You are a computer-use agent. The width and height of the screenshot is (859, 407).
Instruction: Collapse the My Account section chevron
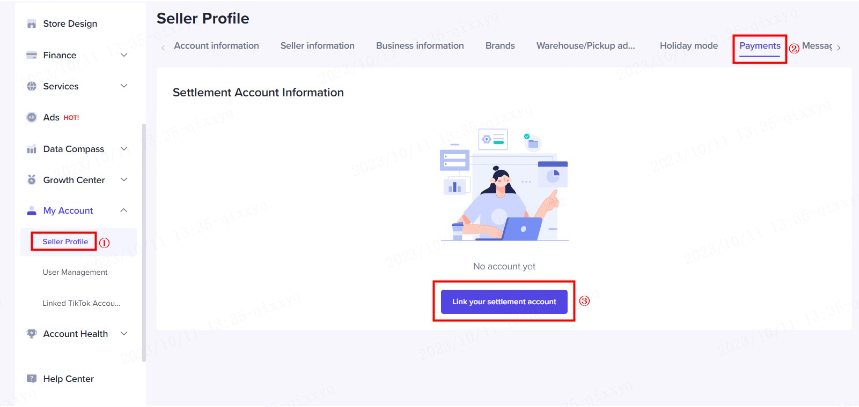point(124,211)
